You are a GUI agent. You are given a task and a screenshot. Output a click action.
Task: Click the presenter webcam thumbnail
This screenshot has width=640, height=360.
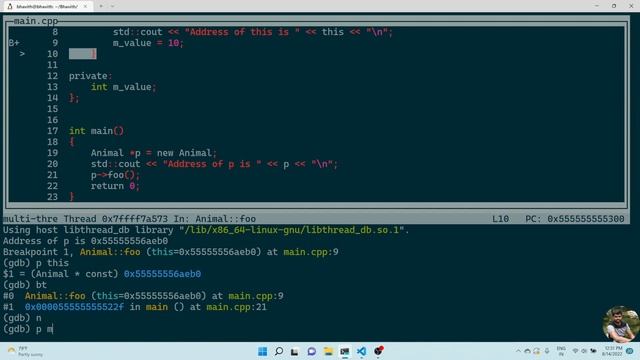[x=621, y=324]
